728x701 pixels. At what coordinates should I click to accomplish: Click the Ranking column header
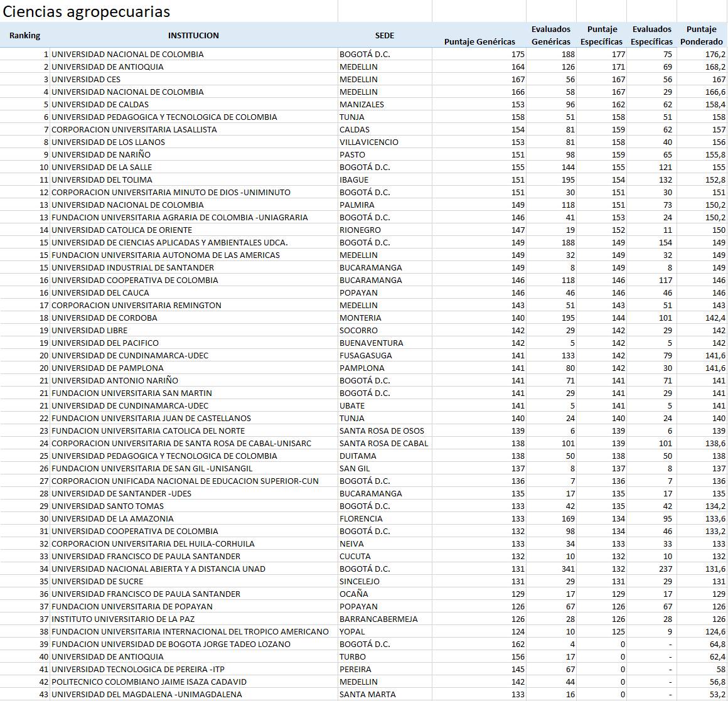click(x=24, y=36)
